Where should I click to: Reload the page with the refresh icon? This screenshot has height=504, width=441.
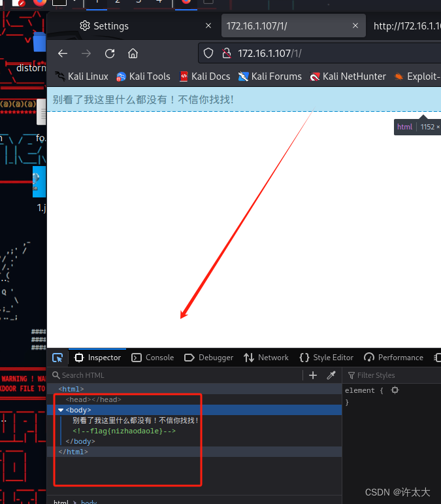pyautogui.click(x=110, y=54)
